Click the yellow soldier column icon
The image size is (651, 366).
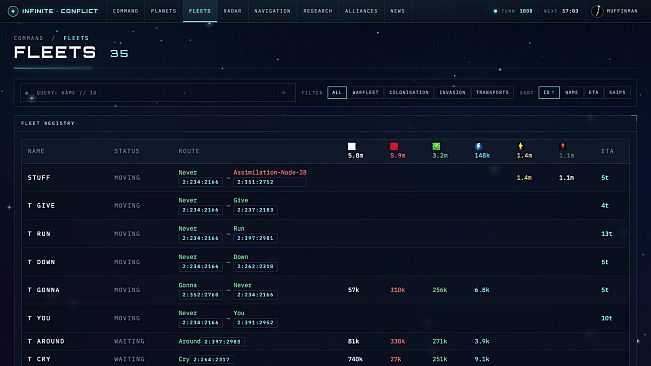pos(521,146)
